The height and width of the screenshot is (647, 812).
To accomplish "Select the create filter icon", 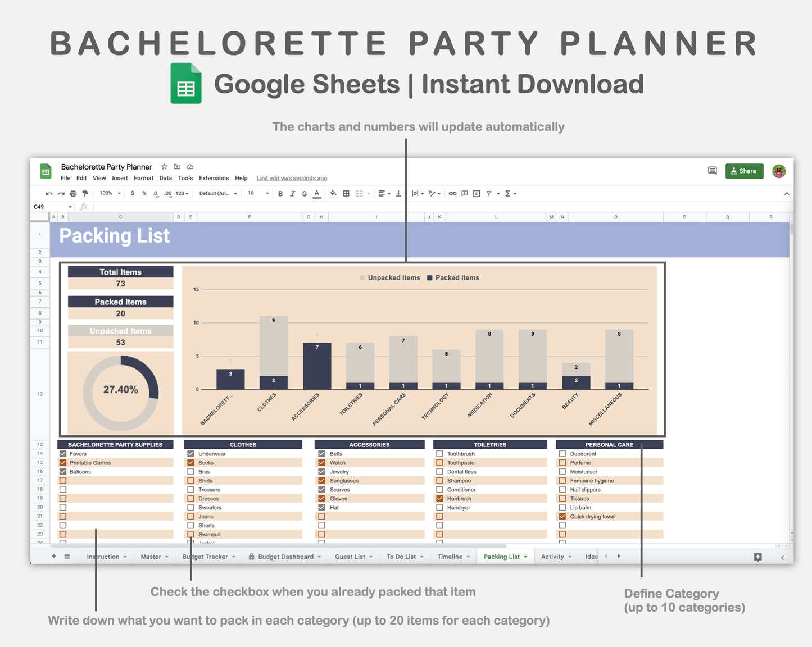I will pos(489,193).
